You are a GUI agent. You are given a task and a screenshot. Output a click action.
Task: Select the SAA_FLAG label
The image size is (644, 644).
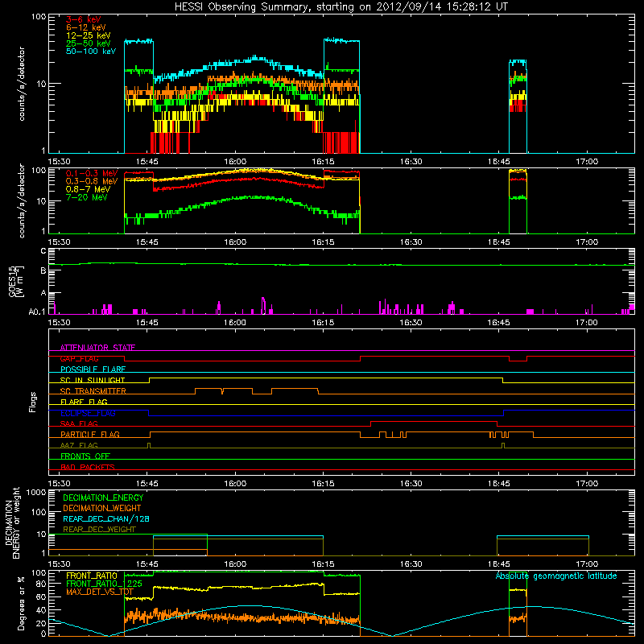point(79,423)
